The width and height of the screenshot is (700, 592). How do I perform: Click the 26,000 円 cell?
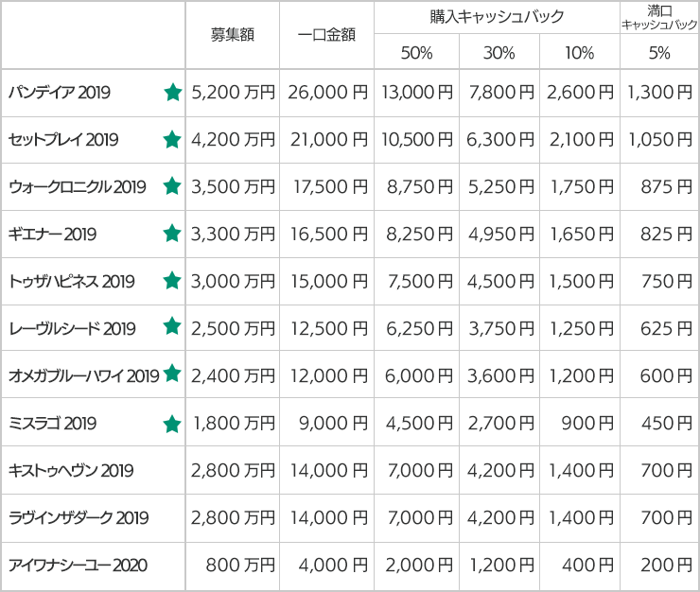pos(327,93)
